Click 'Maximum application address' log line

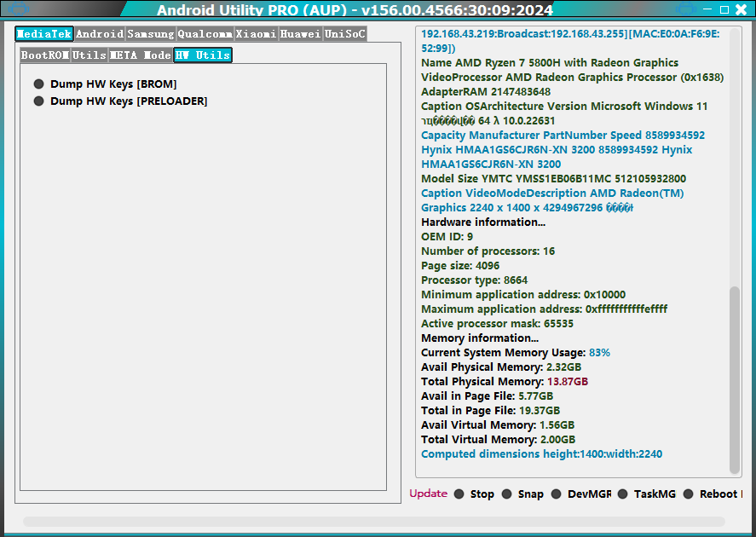(545, 309)
